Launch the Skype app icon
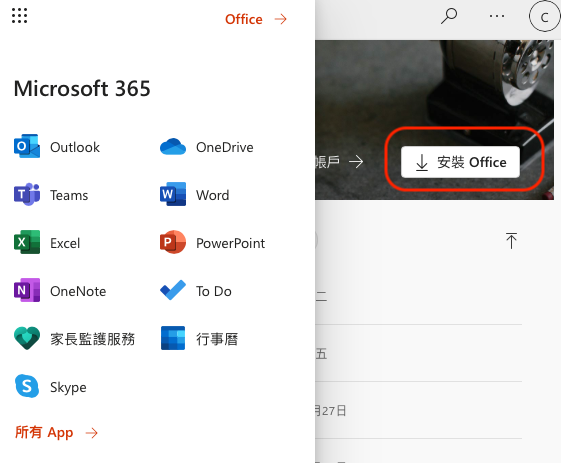561x463 pixels. pyautogui.click(x=27, y=386)
